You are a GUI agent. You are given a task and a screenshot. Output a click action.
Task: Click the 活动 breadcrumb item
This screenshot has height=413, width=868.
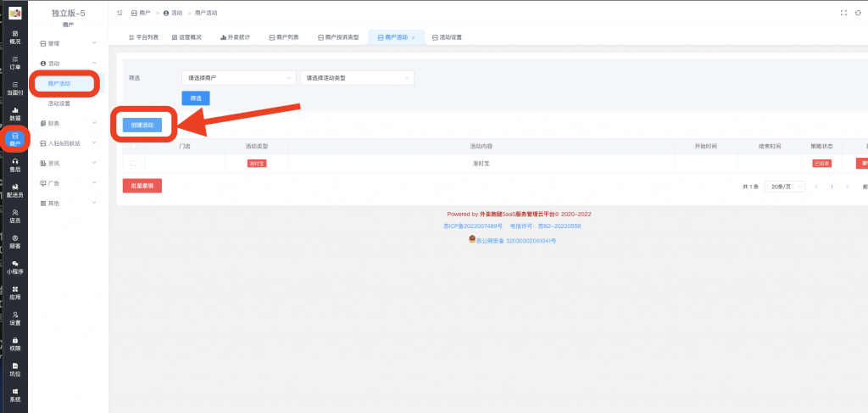coord(173,13)
